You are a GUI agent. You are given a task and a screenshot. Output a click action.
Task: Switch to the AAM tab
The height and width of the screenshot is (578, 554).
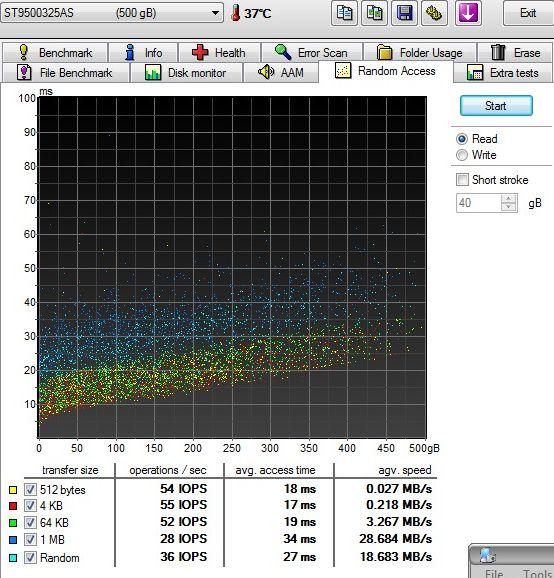click(281, 73)
